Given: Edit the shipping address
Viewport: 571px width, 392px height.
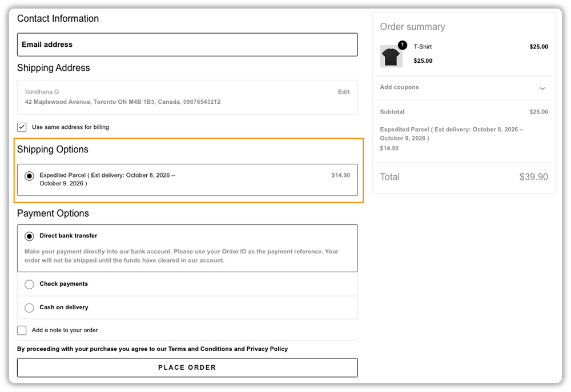Looking at the screenshot, I should tap(343, 92).
